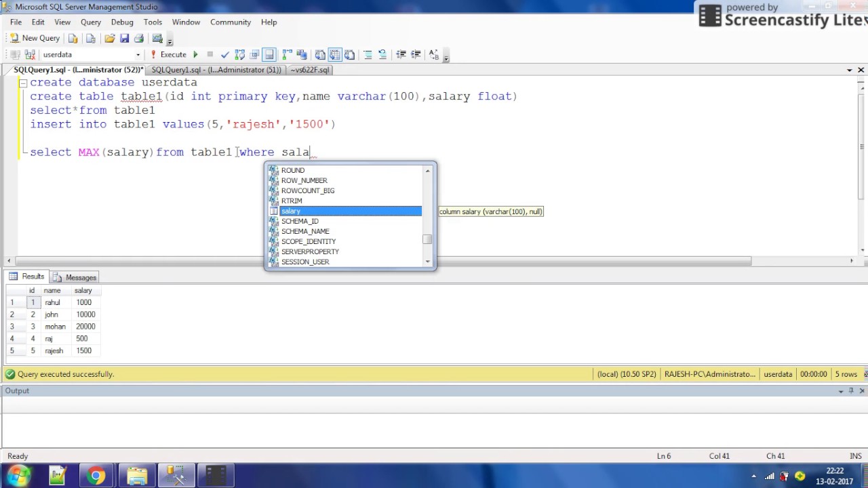Switch to the ~vs622F.sql tab
This screenshot has width=868, height=488.
[310, 70]
